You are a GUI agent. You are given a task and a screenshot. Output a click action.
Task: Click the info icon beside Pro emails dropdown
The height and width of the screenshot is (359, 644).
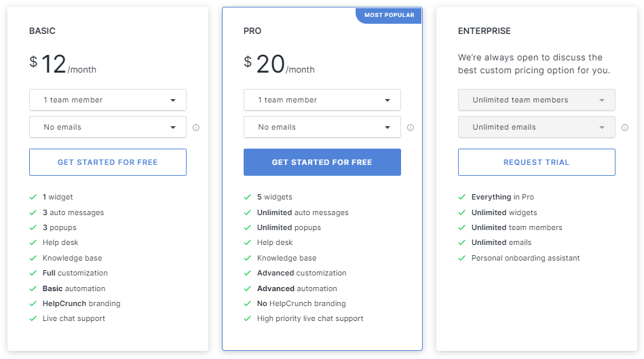(x=411, y=128)
